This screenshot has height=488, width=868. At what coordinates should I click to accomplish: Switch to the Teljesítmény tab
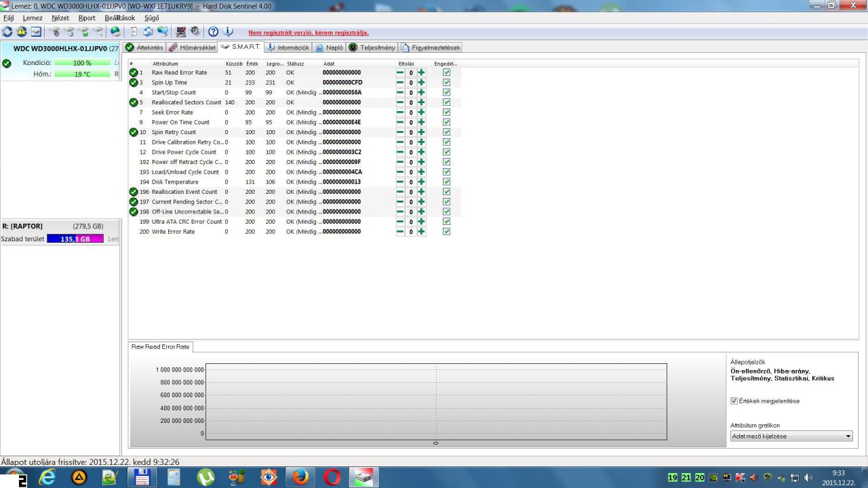[372, 47]
